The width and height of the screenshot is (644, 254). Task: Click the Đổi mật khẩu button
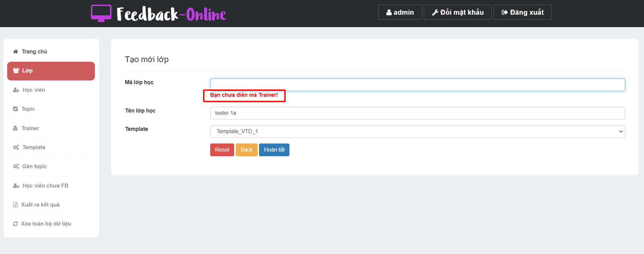coord(458,12)
